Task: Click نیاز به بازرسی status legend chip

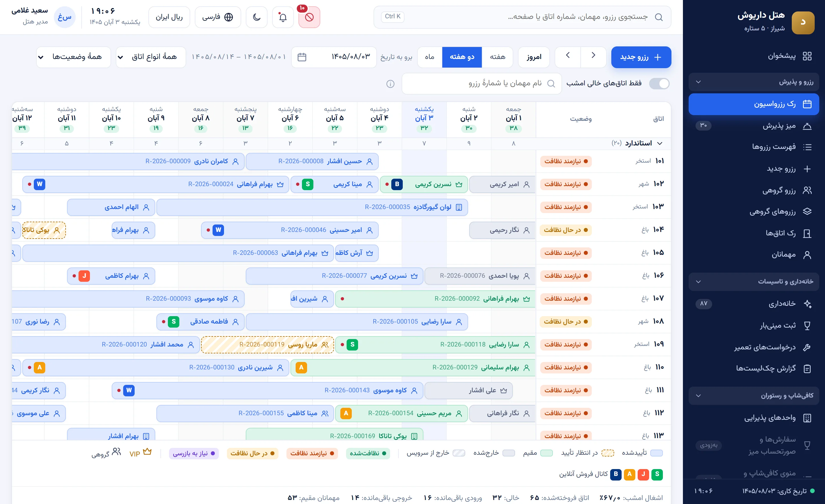Action: tap(194, 454)
